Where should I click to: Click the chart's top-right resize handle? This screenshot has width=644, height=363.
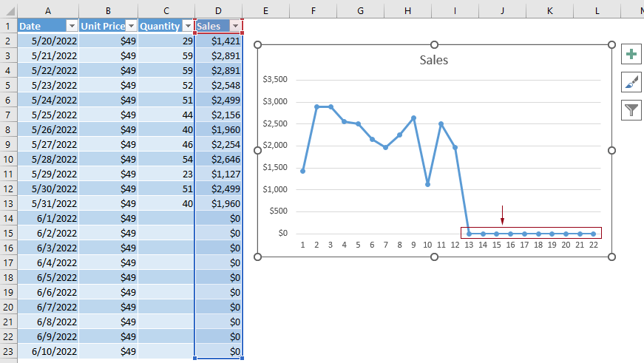click(x=611, y=45)
